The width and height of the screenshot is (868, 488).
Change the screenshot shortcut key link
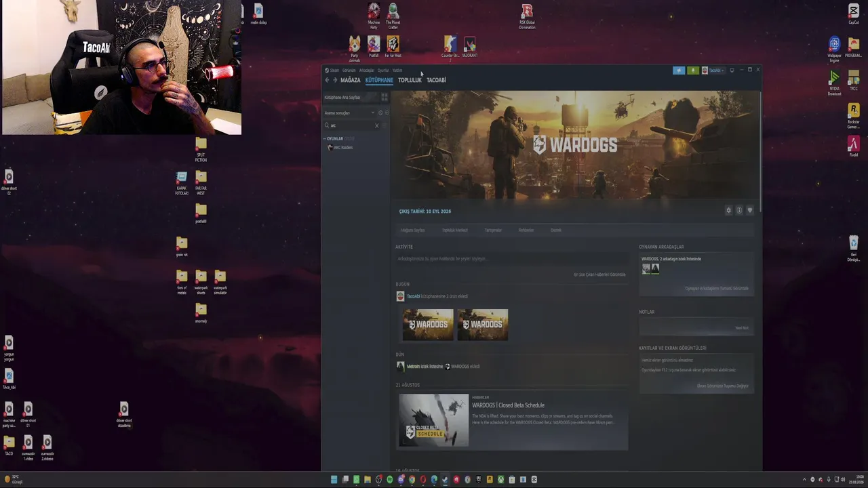click(723, 386)
